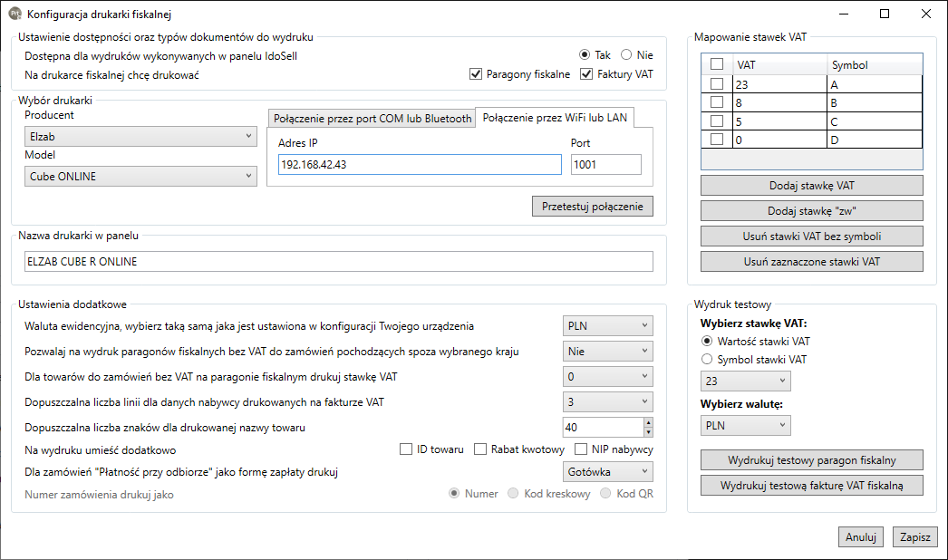Open the Producent dropdown showing Elzab
This screenshot has width=948, height=560.
click(x=140, y=136)
